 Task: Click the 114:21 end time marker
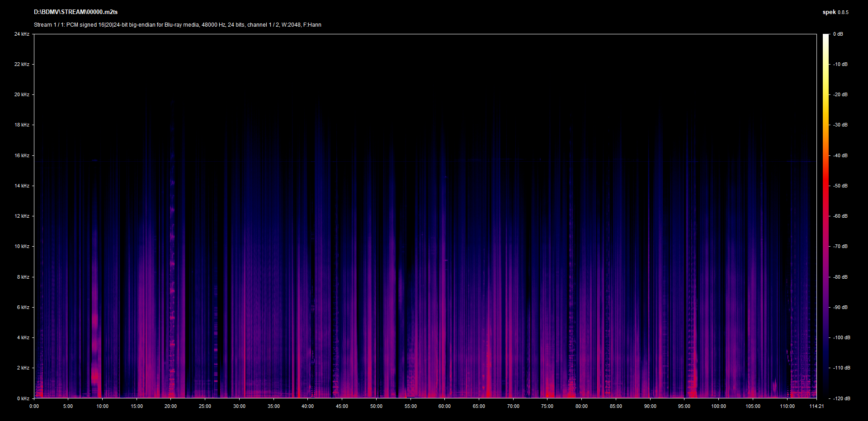click(x=816, y=406)
